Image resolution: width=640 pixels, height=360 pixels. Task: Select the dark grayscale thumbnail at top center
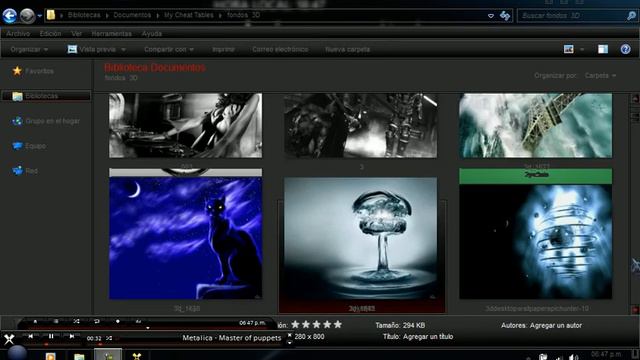tap(360, 125)
